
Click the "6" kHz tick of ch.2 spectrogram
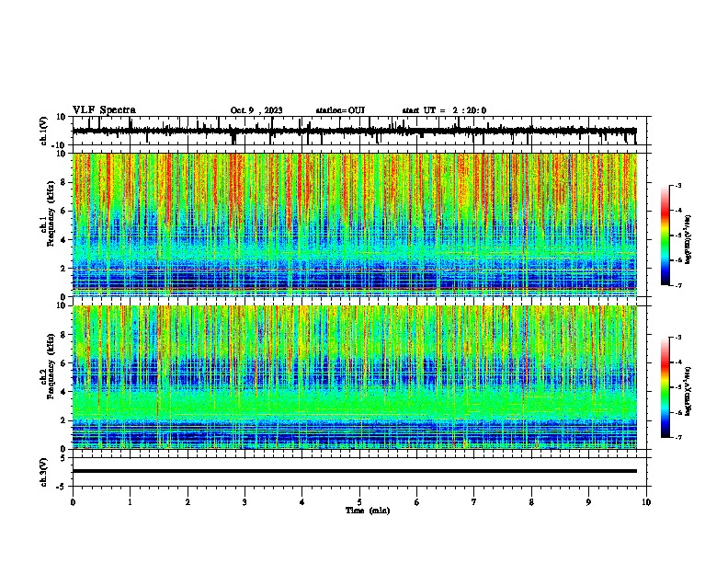click(x=63, y=363)
